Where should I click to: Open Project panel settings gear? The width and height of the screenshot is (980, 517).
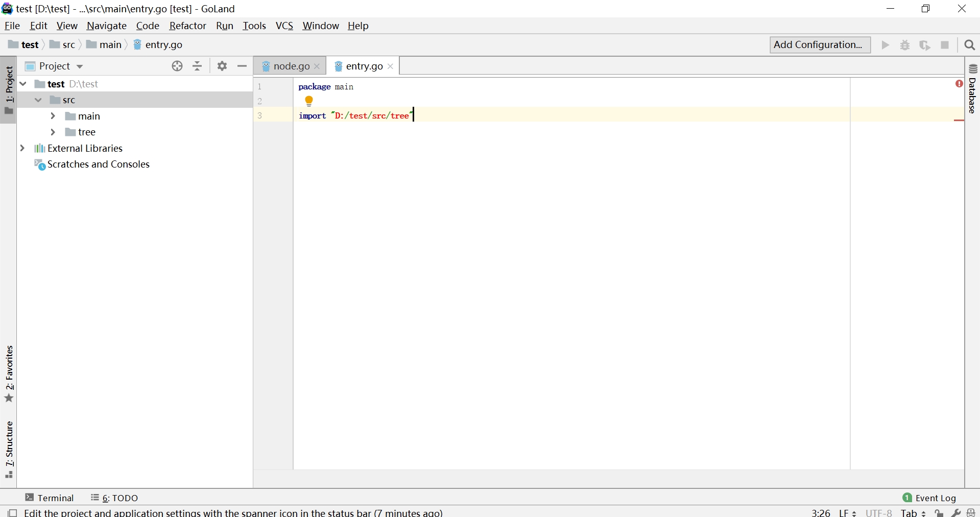pyautogui.click(x=222, y=66)
